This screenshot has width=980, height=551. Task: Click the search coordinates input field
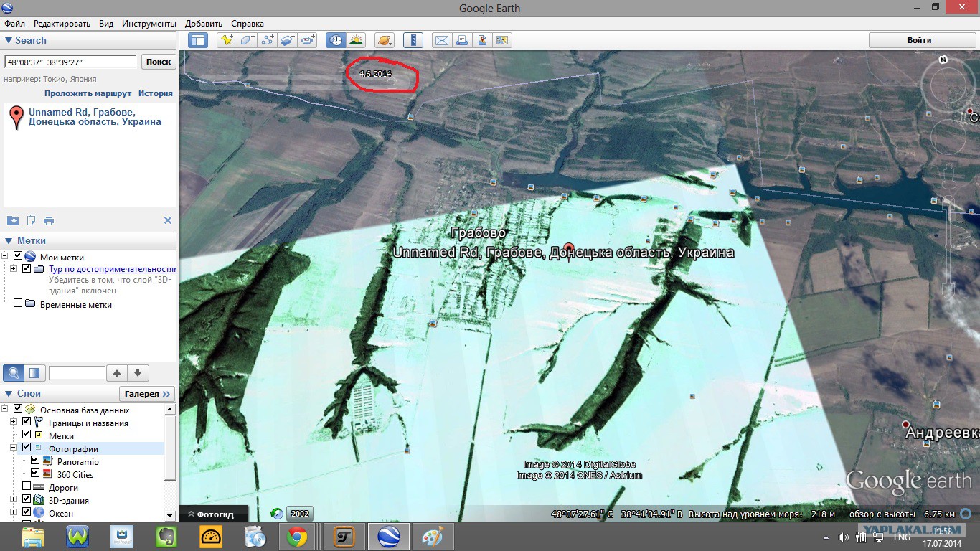click(70, 62)
